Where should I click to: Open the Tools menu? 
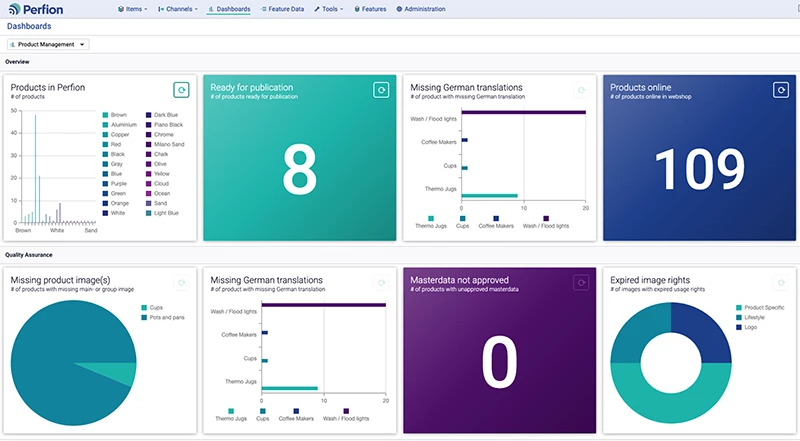pos(329,9)
